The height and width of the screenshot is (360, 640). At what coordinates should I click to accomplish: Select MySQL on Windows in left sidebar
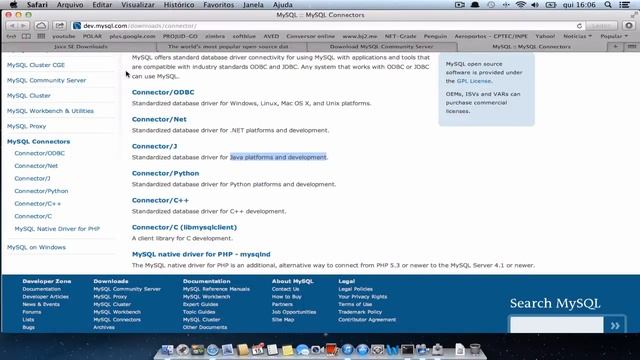pyautogui.click(x=36, y=247)
